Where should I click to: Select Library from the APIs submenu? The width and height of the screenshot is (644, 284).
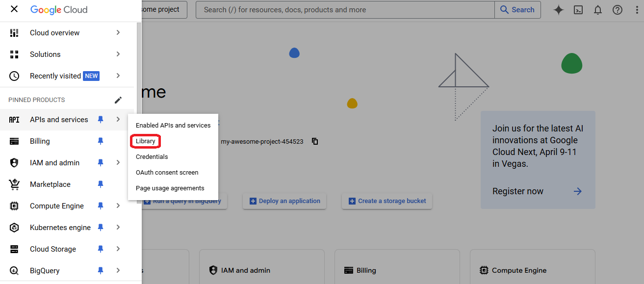(146, 141)
